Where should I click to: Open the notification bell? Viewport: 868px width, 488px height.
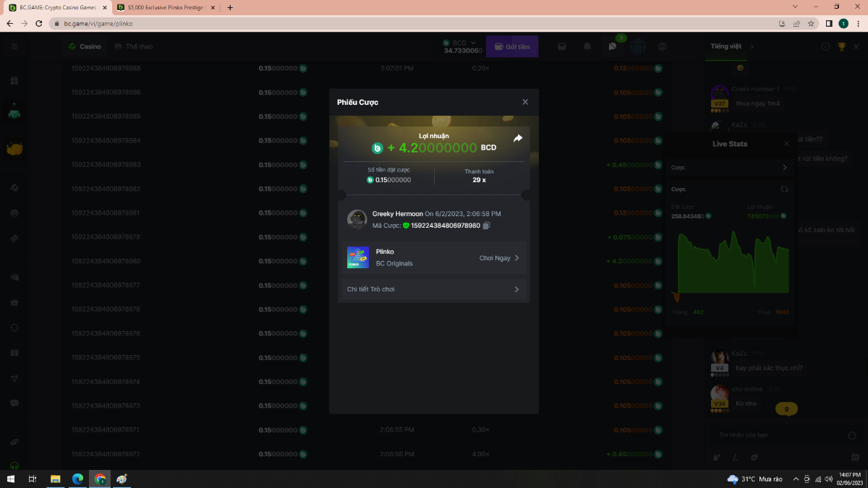click(x=587, y=46)
